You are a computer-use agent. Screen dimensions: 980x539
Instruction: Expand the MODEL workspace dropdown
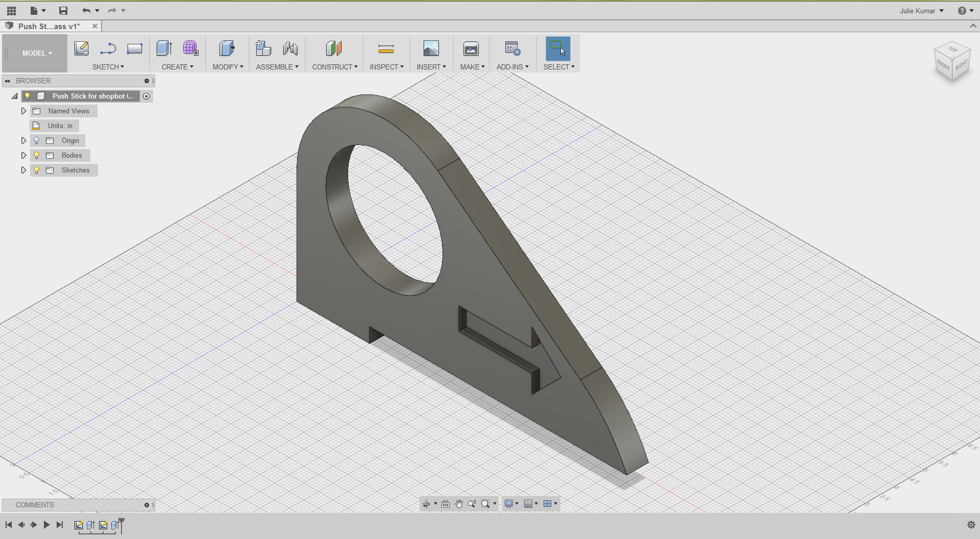pyautogui.click(x=36, y=53)
